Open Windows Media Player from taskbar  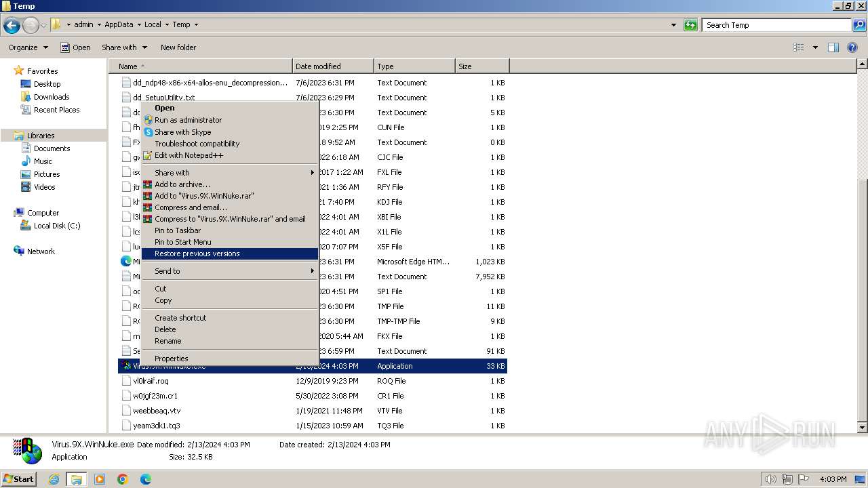[100, 479]
